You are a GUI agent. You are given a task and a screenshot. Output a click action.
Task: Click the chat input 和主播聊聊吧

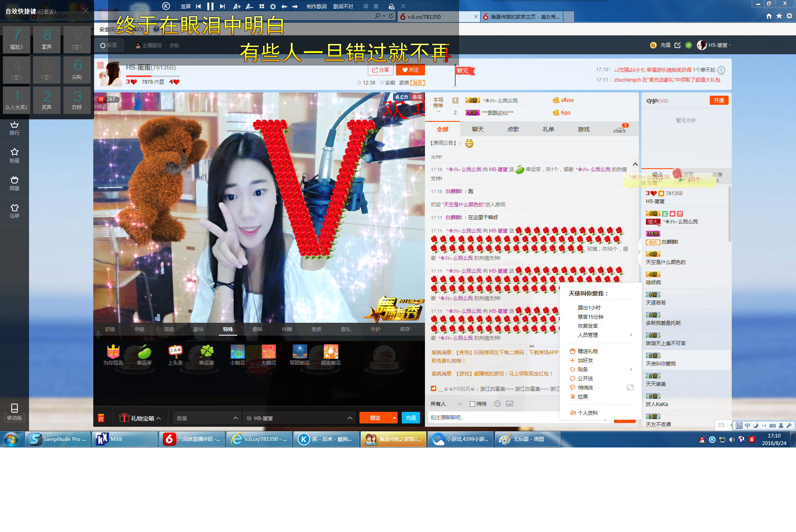493,417
